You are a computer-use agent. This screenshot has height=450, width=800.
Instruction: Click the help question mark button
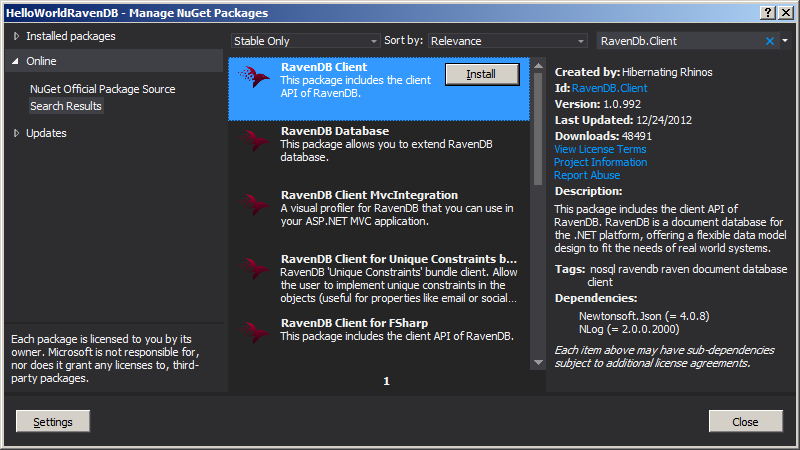click(768, 12)
